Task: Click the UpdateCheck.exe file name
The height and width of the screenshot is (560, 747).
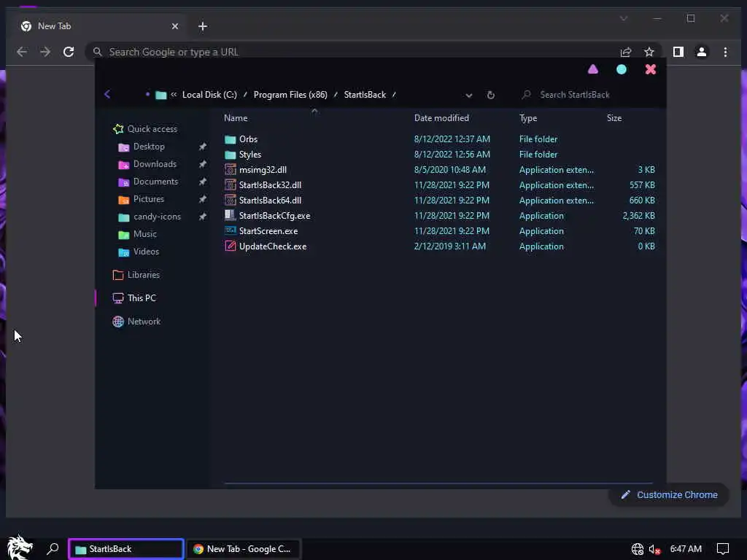Action: [x=273, y=246]
